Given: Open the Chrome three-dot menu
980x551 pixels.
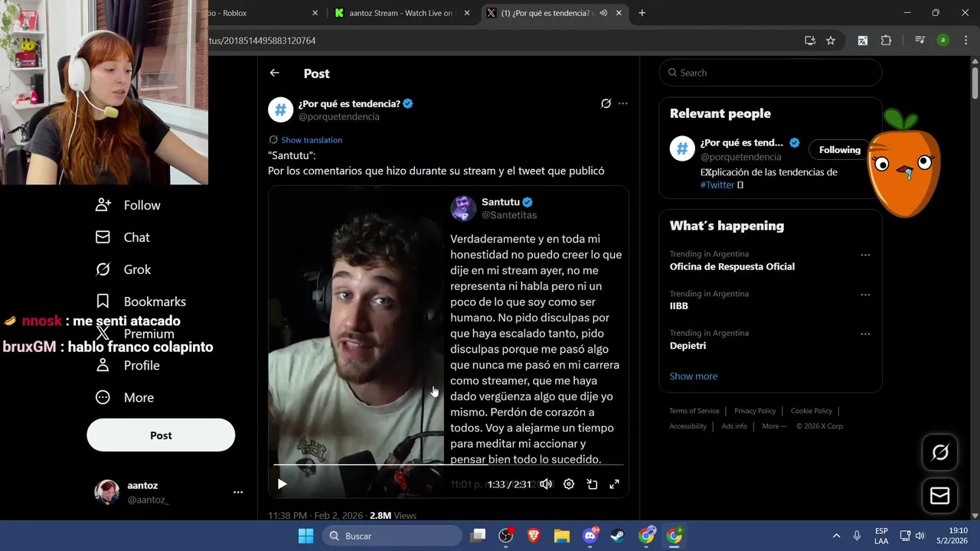Looking at the screenshot, I should pyautogui.click(x=965, y=41).
